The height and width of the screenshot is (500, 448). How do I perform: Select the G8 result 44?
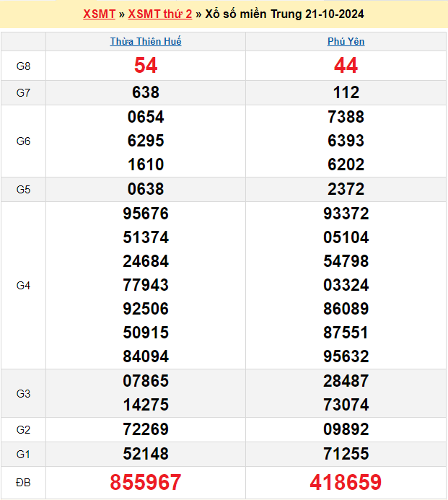[346, 66]
